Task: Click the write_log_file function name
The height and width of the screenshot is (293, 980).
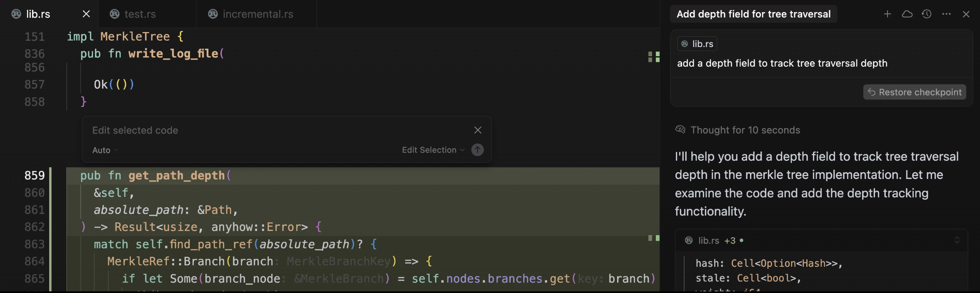Action: tap(173, 54)
